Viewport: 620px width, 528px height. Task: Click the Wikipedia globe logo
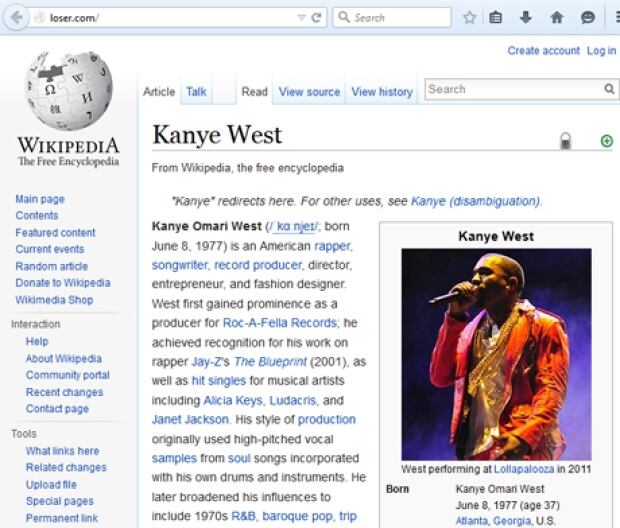click(x=69, y=90)
